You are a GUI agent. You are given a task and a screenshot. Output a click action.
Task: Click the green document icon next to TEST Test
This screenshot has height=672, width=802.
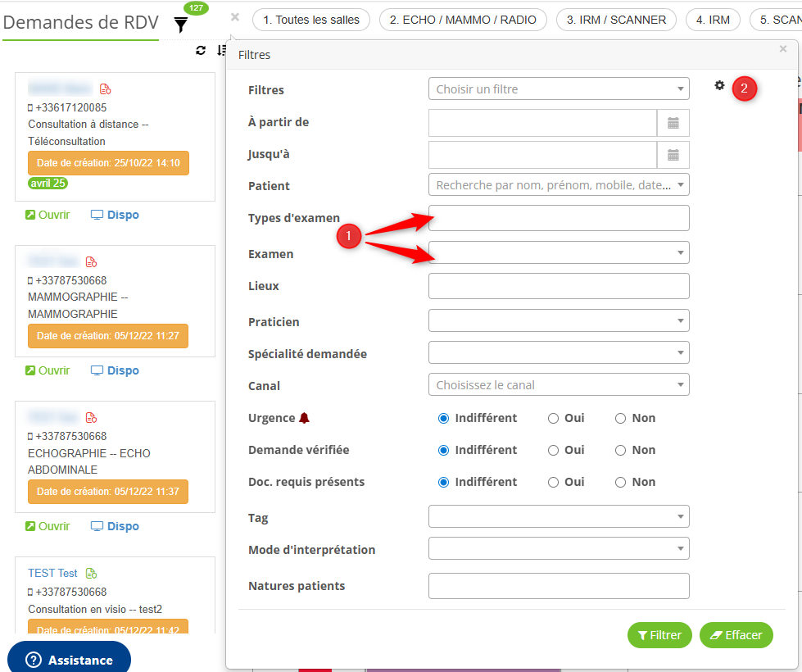pyautogui.click(x=91, y=573)
